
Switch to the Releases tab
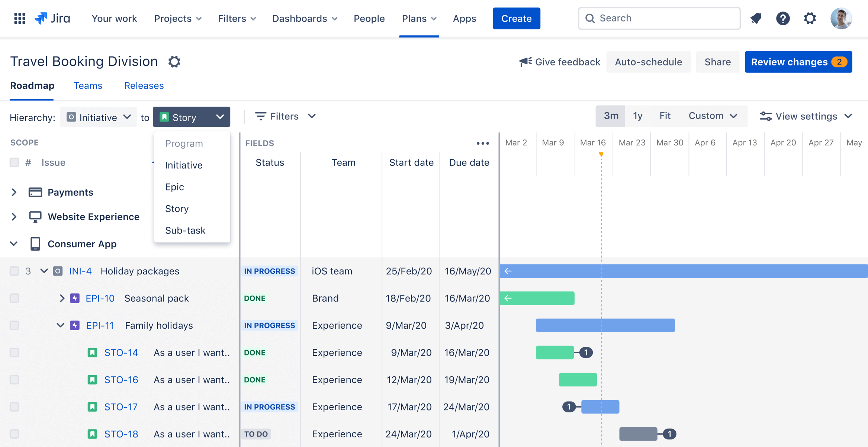144,86
